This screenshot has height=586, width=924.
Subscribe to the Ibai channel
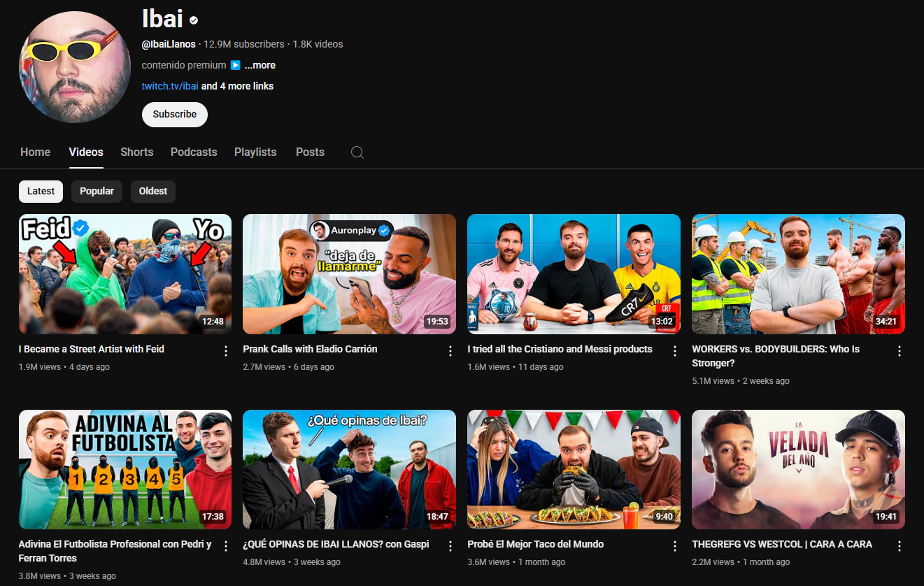[x=175, y=115]
